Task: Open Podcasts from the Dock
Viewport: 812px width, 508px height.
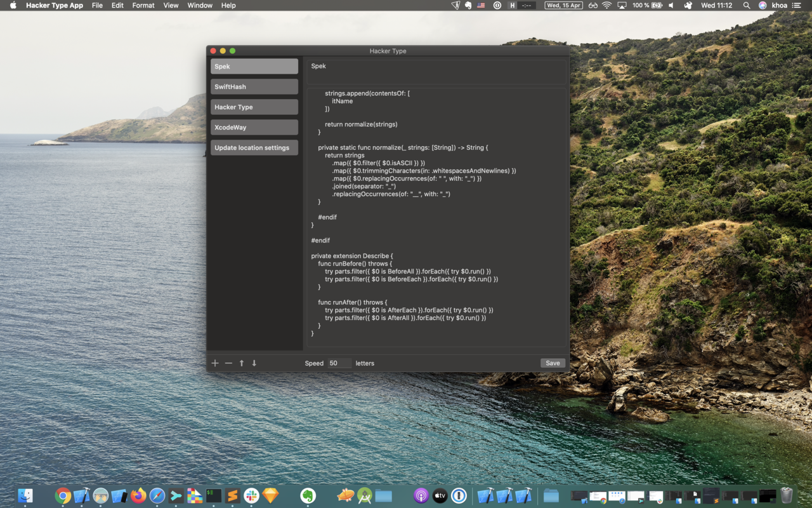Action: click(421, 495)
